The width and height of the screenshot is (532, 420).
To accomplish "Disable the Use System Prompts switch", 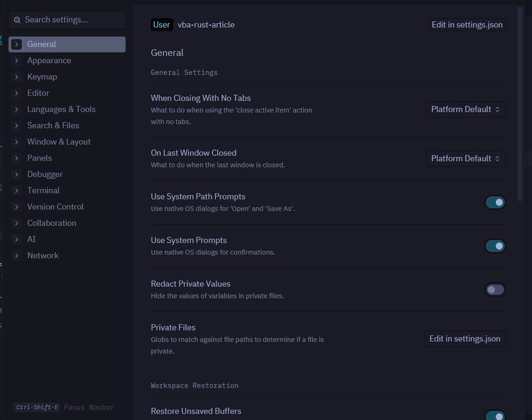I will [x=495, y=246].
